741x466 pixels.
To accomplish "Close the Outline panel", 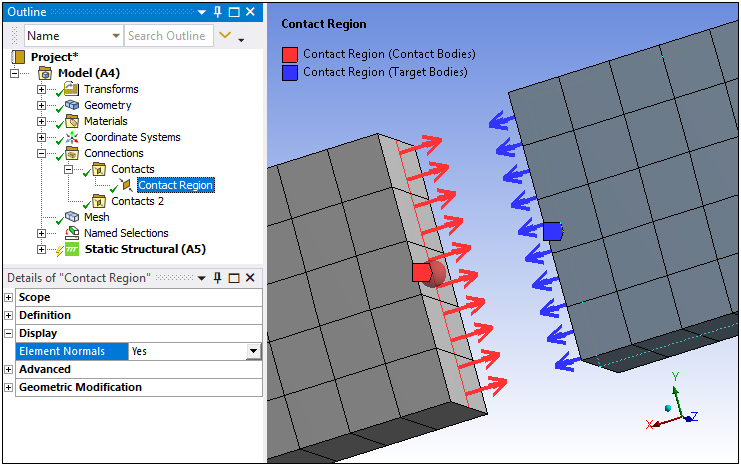I will coord(250,12).
